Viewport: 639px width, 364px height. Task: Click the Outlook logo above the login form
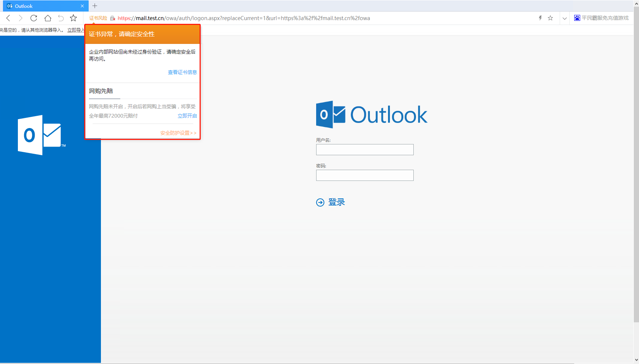click(372, 115)
